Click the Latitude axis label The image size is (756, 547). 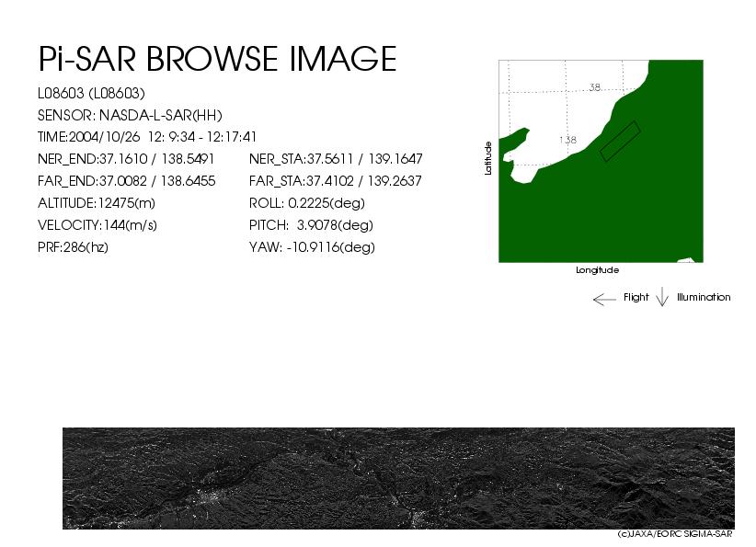pyautogui.click(x=488, y=158)
